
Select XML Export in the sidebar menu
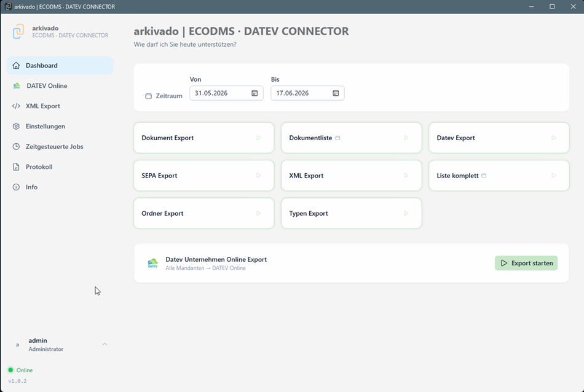click(60, 106)
